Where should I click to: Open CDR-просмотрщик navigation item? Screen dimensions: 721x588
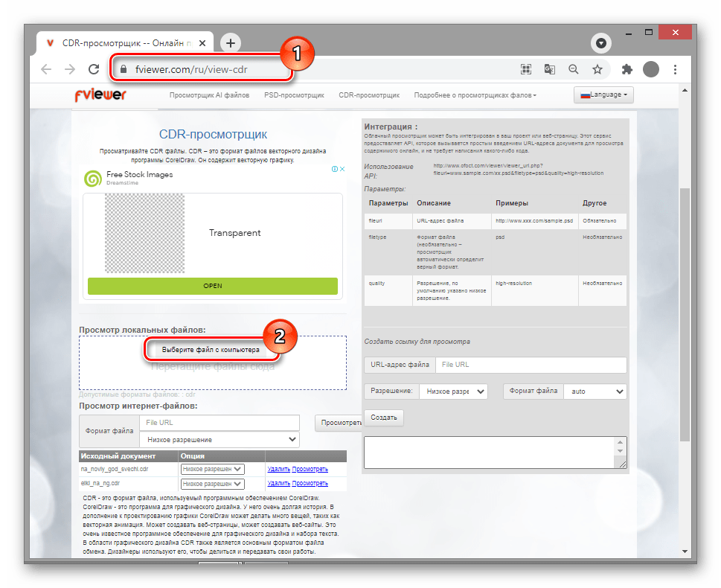click(369, 95)
